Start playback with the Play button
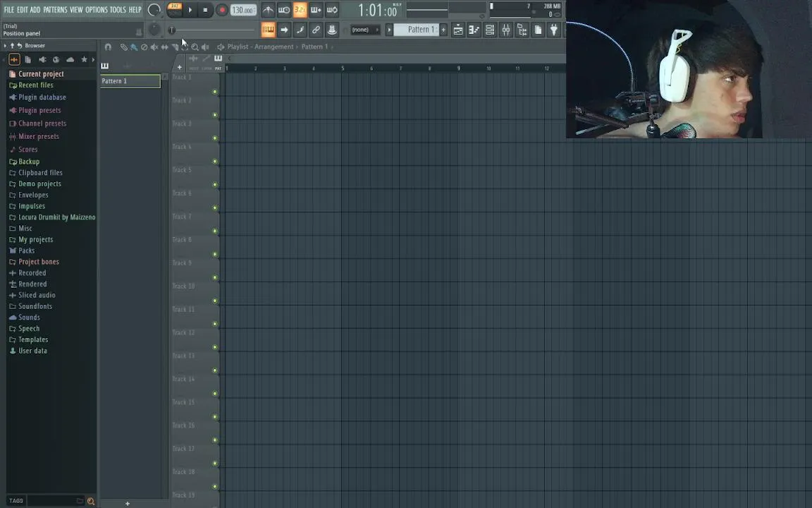Viewport: 812px width, 508px height. click(190, 10)
